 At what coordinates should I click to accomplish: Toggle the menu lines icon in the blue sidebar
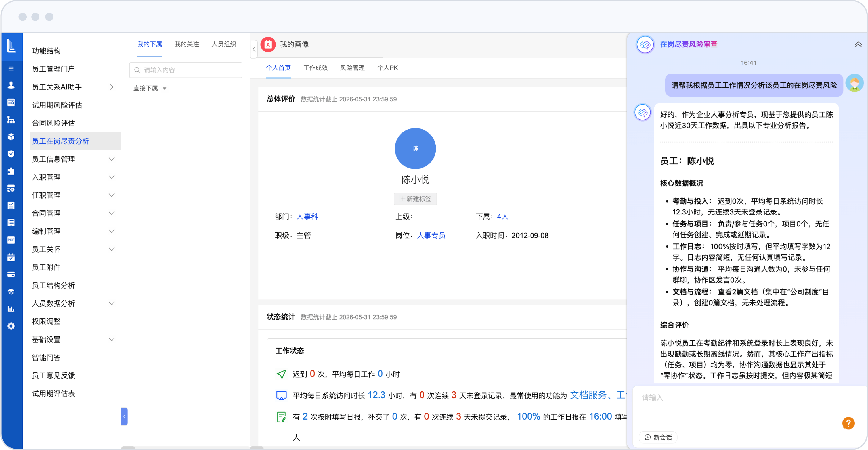(x=11, y=69)
